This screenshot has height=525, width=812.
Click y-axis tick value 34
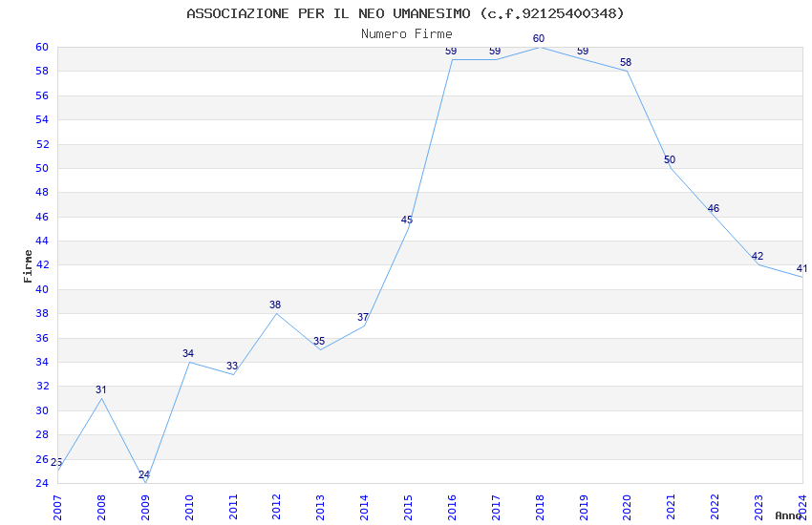click(42, 362)
